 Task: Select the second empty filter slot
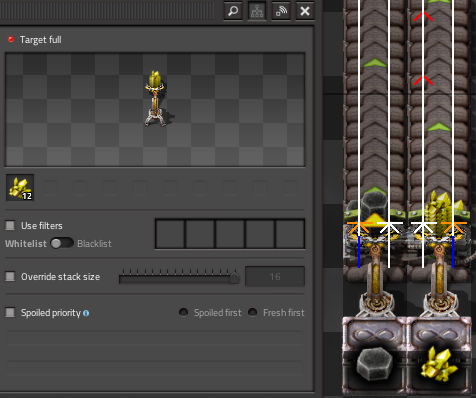(200, 234)
